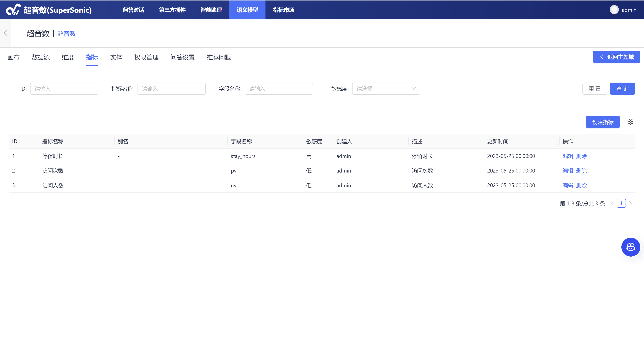
Task: Delete the 访问人数 metric row
Action: pos(581,185)
